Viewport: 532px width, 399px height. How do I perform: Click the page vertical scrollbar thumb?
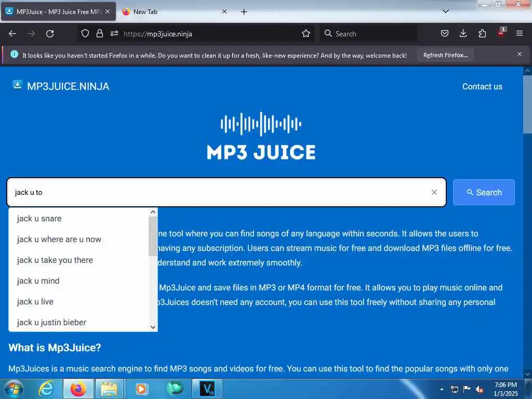[528, 104]
